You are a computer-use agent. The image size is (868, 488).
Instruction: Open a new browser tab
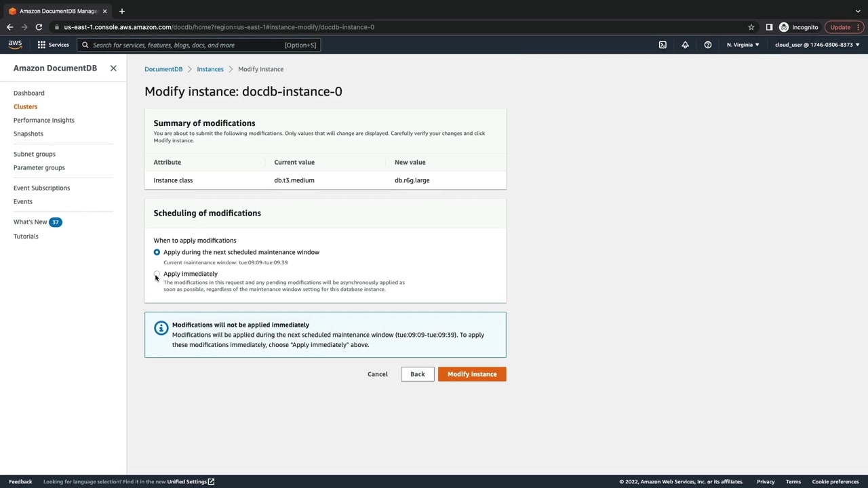121,11
